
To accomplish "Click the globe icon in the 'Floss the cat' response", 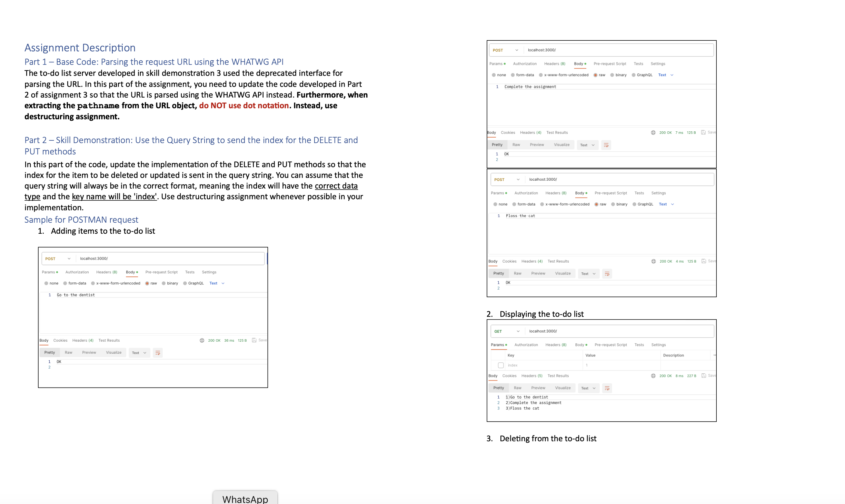I will [x=653, y=261].
